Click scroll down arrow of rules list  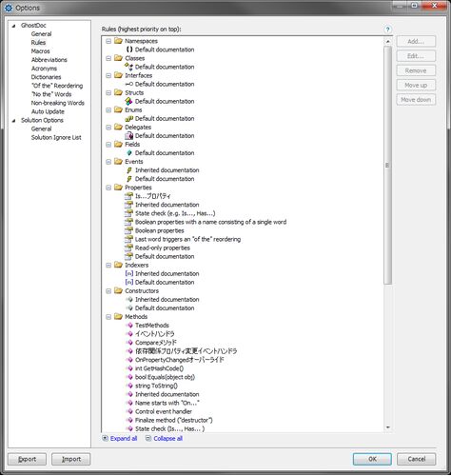coord(387,427)
